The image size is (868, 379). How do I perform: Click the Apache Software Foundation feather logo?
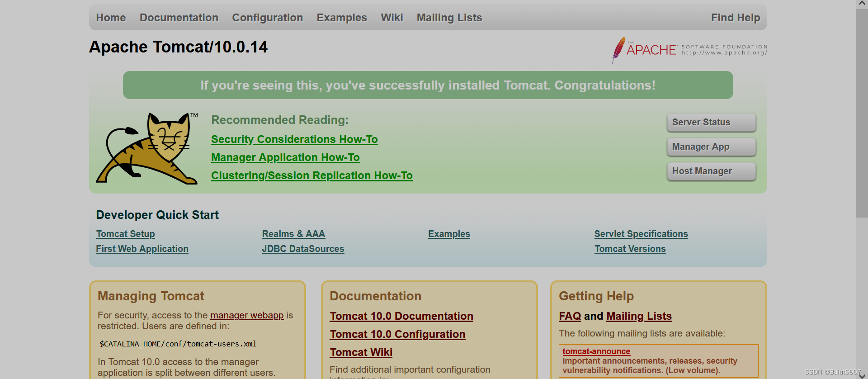pyautogui.click(x=689, y=50)
